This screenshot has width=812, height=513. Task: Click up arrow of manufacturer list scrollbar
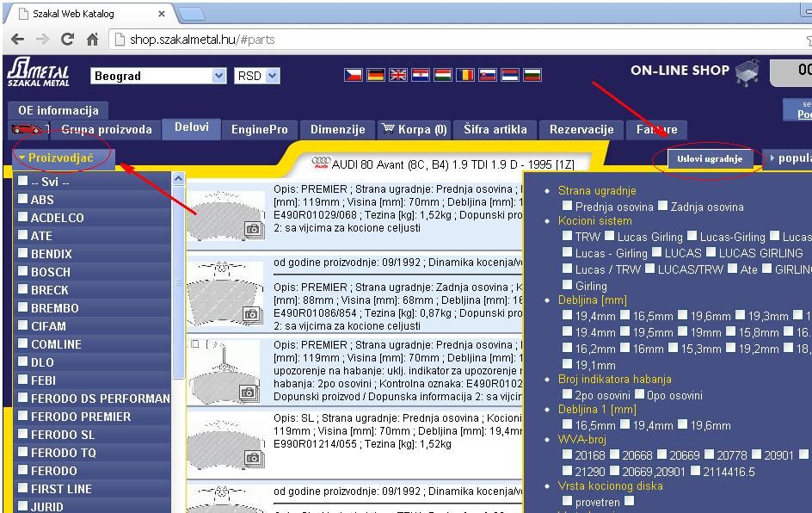(x=178, y=179)
